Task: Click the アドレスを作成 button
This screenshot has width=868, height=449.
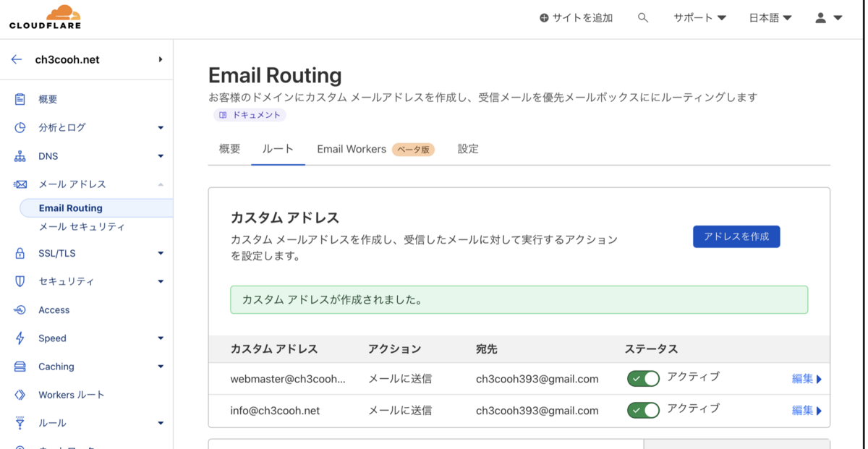Action: (736, 236)
